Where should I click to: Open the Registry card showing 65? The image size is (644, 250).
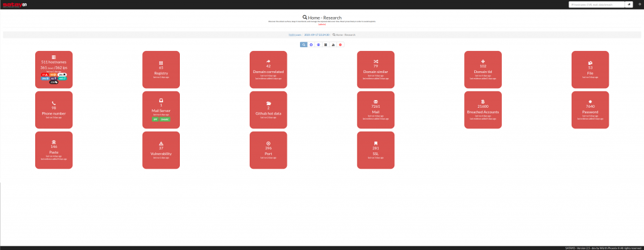161,69
